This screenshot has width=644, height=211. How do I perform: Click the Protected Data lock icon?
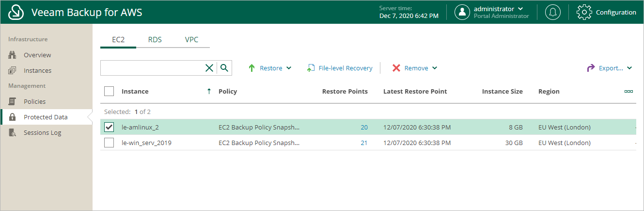13,117
